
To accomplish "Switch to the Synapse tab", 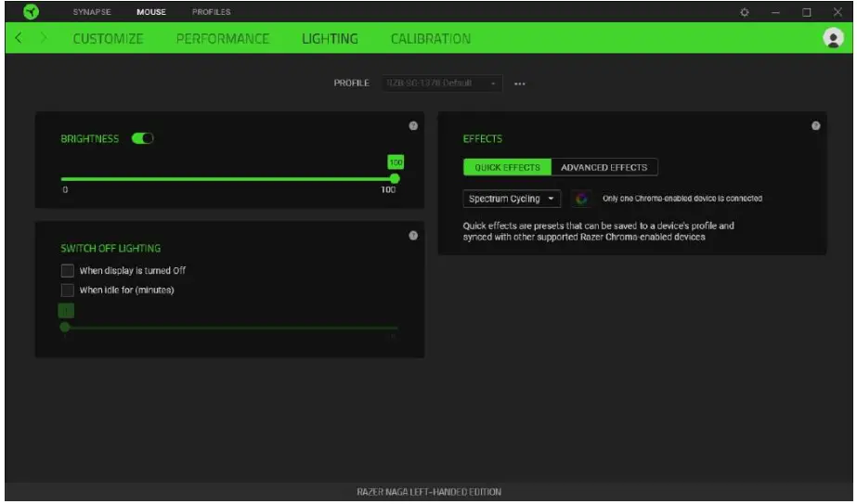I will [92, 12].
